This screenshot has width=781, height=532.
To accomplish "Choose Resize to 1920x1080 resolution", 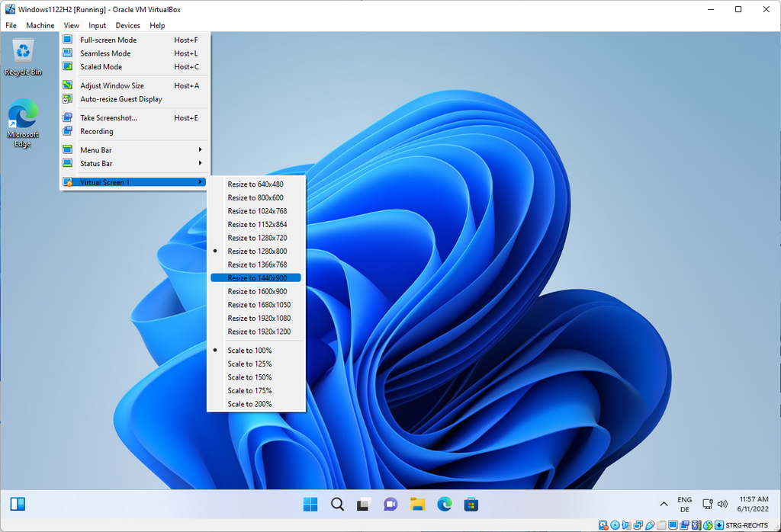I will point(259,318).
